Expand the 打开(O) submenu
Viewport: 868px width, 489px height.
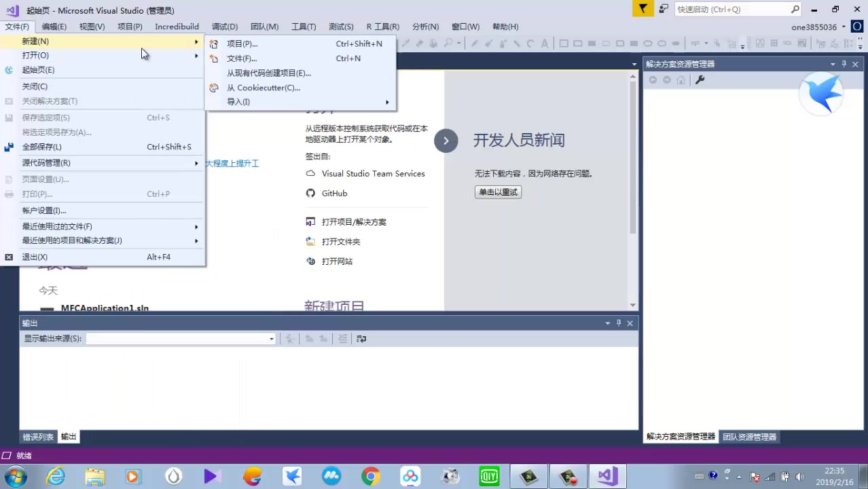tap(103, 55)
